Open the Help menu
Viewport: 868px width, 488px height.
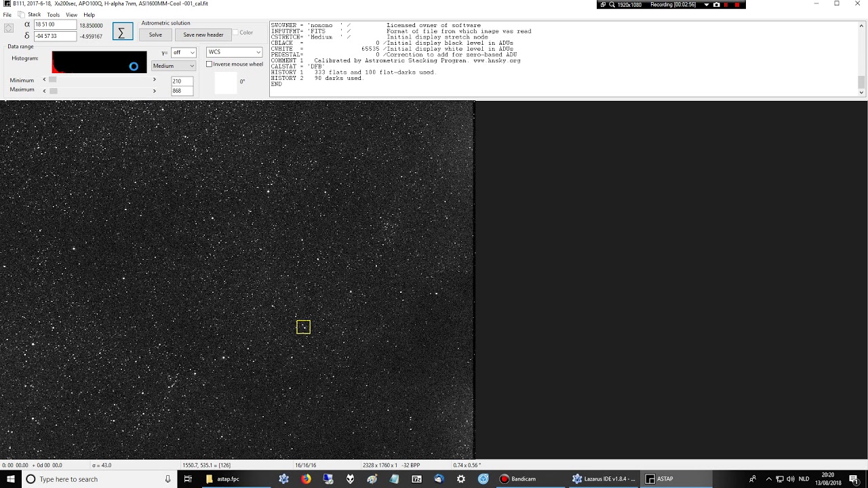coord(89,15)
